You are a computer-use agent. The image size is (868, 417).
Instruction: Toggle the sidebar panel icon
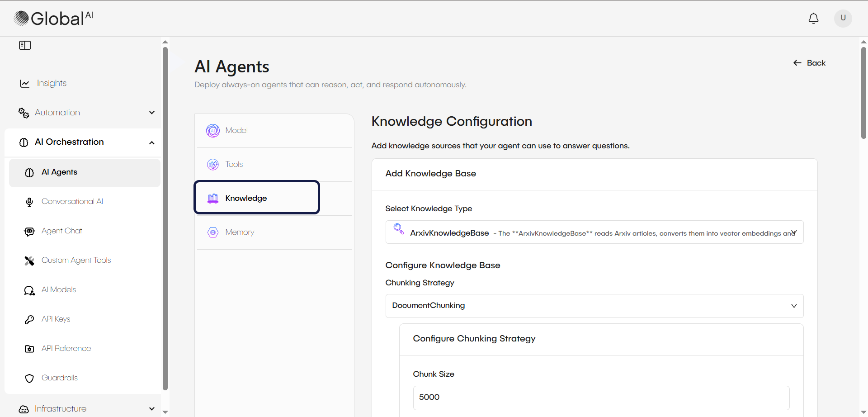[25, 45]
